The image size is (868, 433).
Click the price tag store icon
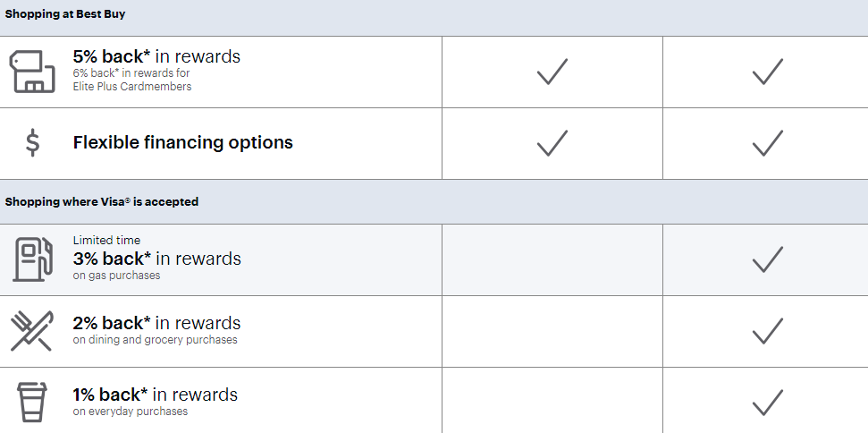click(33, 72)
